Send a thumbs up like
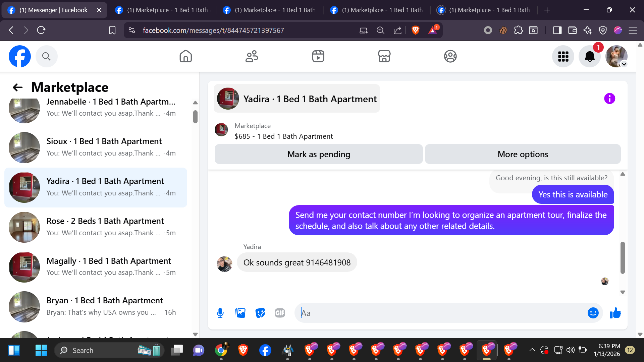The height and width of the screenshot is (362, 644). pos(615,313)
